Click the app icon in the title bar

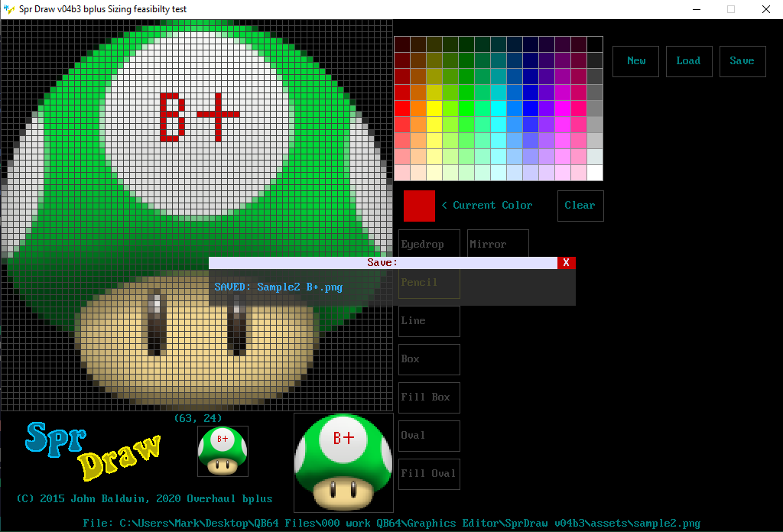pos(9,9)
